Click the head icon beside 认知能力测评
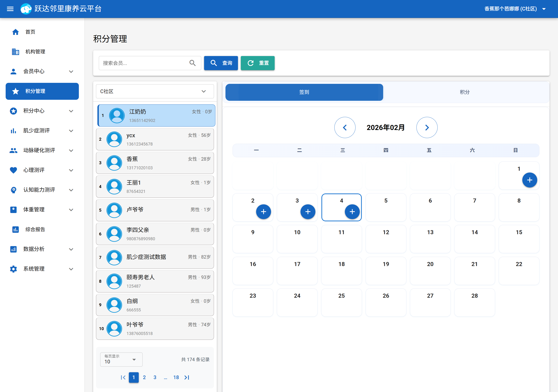 coord(13,190)
